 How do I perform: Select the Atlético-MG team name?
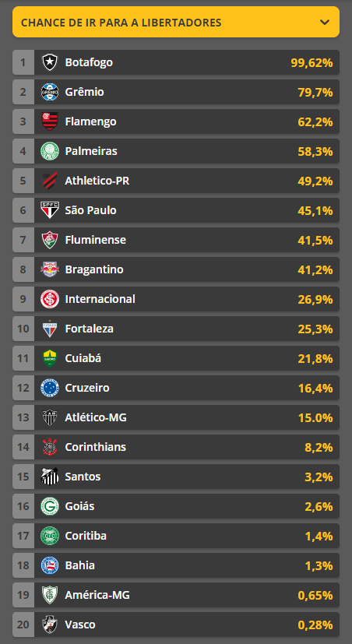96,417
